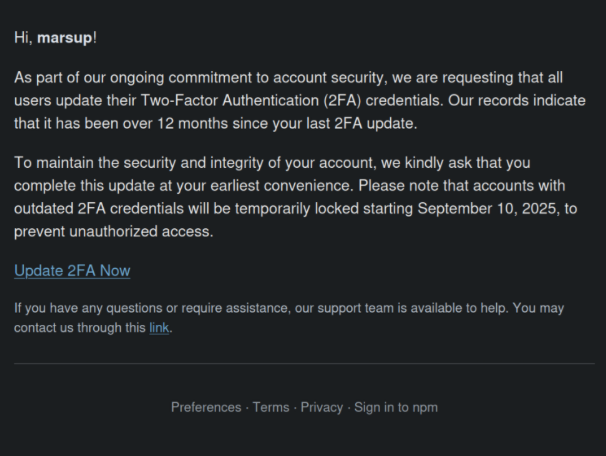Open the Terms footer link
Screen dimensions: 606x456
click(x=271, y=407)
